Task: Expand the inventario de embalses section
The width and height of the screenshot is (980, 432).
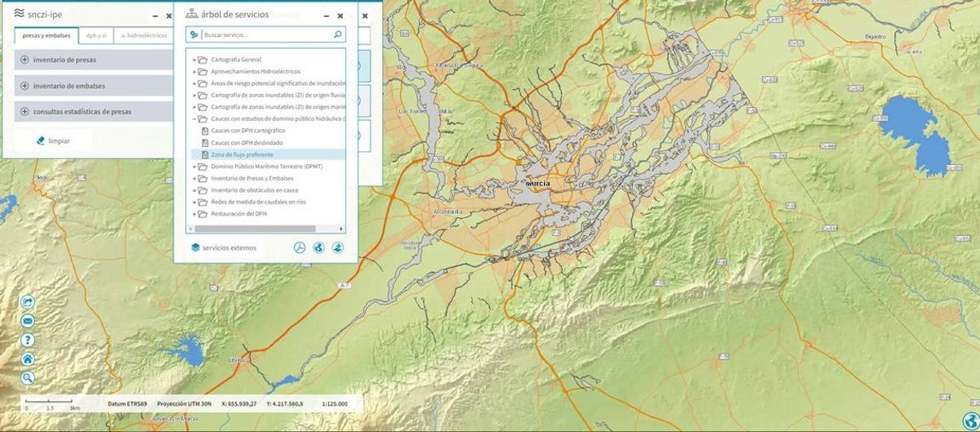Action: click(24, 86)
